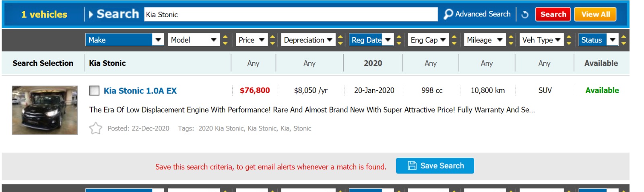
Task: Open the Kia Stonic 1.0A EX listing link
Action: [x=140, y=91]
